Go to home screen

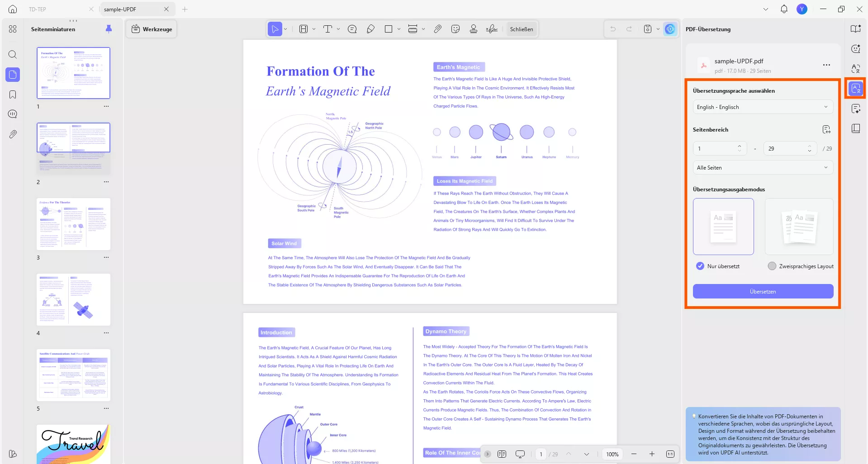click(13, 9)
